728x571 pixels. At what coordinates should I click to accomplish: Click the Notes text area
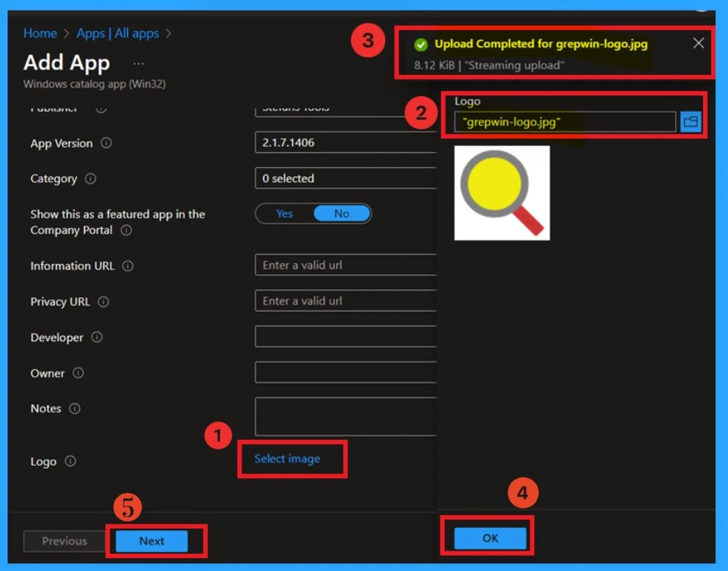345,417
